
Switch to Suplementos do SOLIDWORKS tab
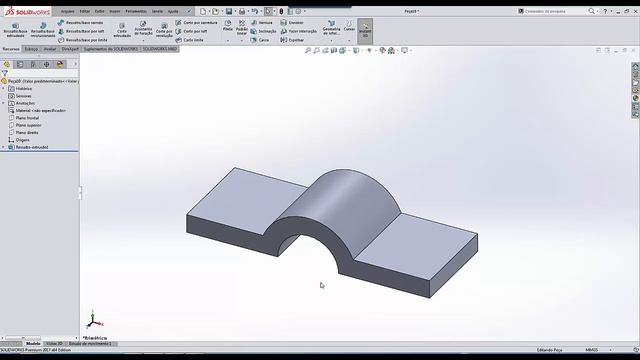[111, 49]
